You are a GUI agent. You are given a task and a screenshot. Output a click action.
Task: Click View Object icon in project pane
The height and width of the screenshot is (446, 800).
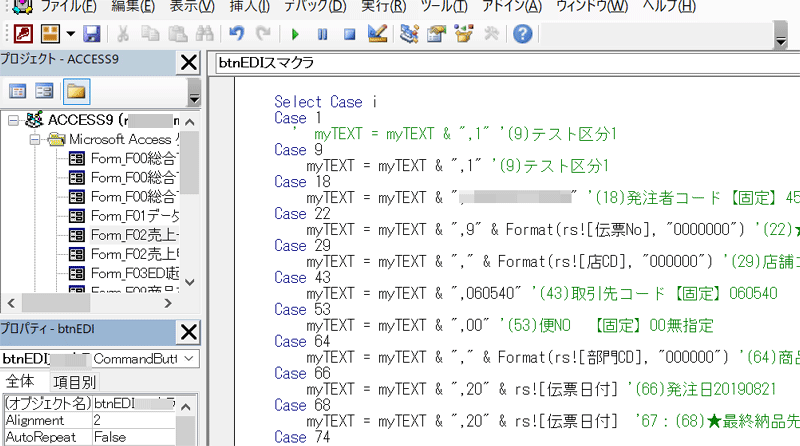coord(44,92)
